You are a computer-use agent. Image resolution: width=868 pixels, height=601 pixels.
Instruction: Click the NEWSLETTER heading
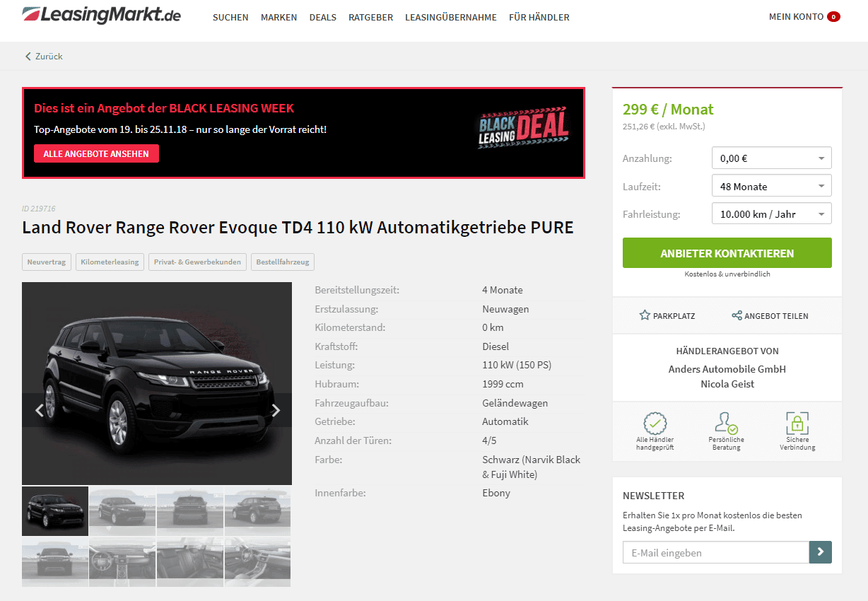[x=654, y=496]
